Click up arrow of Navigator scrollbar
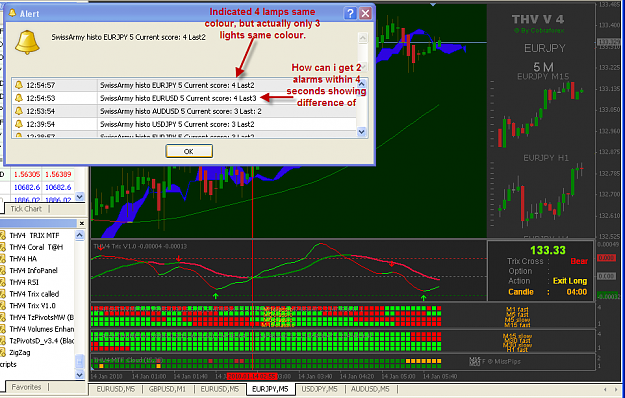This screenshot has width=625, height=398. tap(80, 235)
